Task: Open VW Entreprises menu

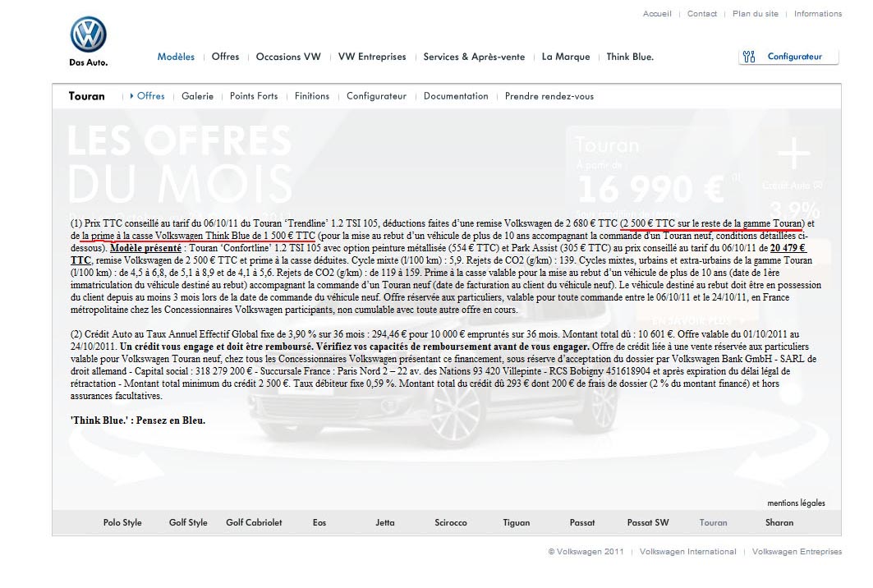Action: click(373, 57)
